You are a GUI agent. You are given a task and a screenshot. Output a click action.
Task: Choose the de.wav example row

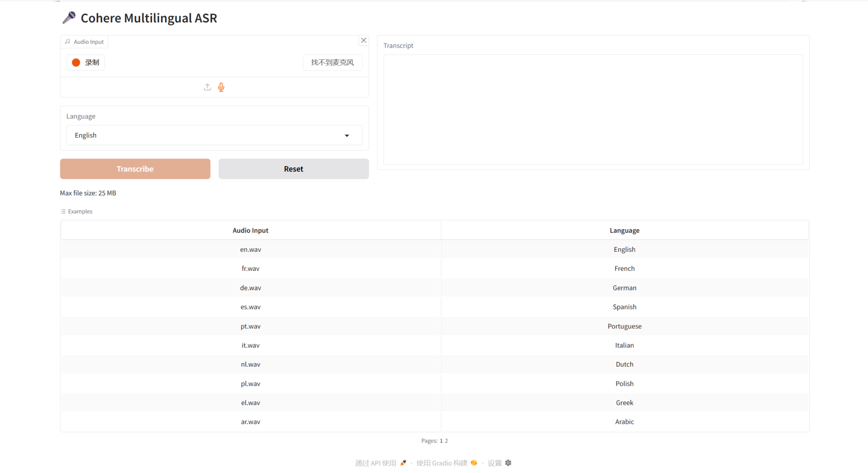point(250,288)
